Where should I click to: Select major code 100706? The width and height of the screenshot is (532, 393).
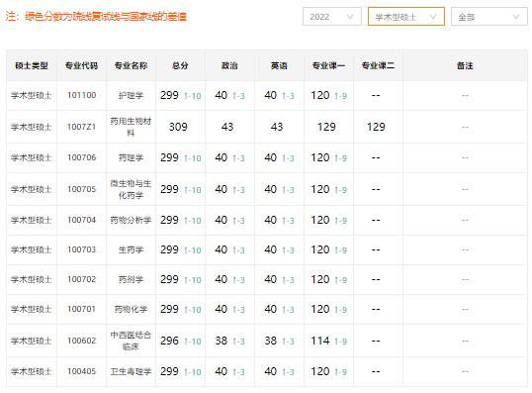[81, 157]
